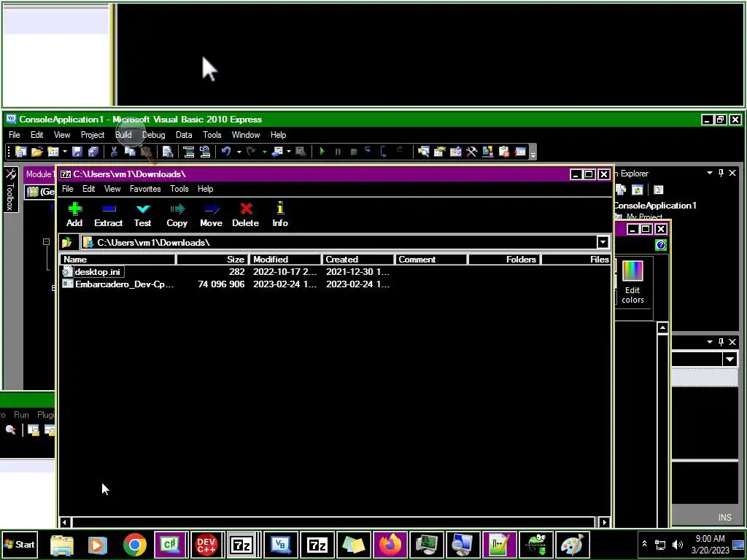Click Comment out lines icon in Visual Basic
The image size is (747, 560).
[x=189, y=152]
